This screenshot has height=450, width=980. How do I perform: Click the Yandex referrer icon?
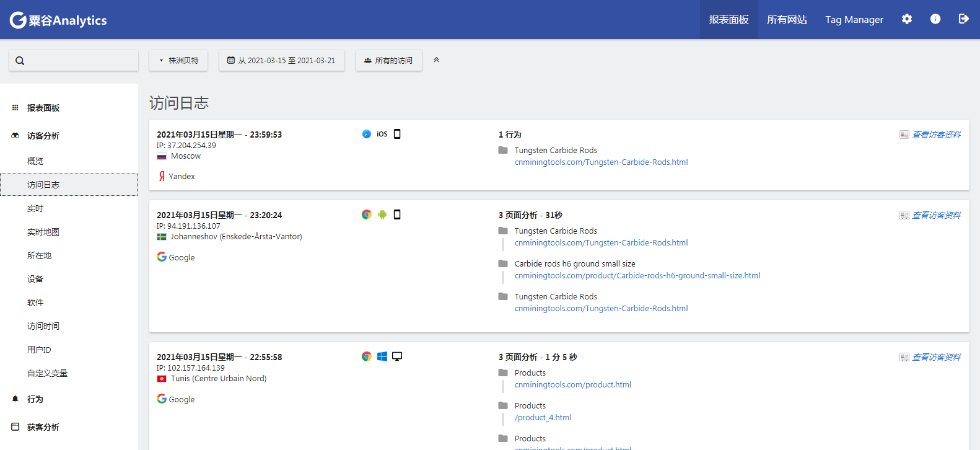pos(162,176)
